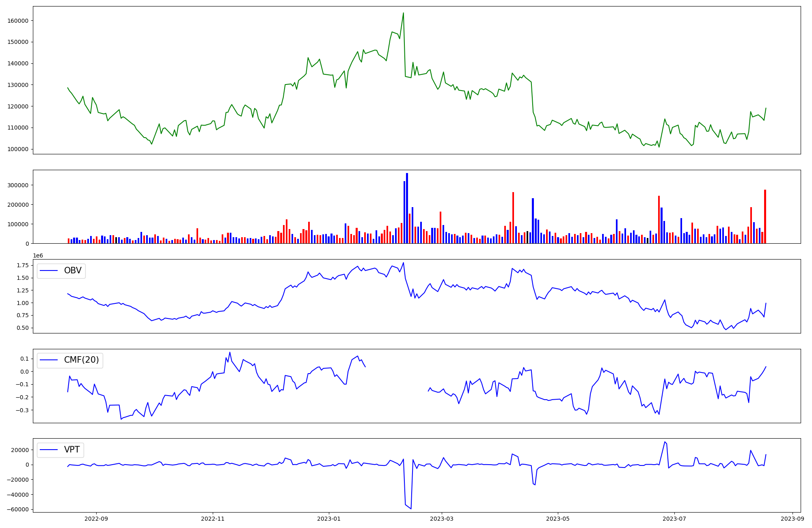Click the highest spike of the VPT line
This screenshot has width=812, height=528.
665,442
